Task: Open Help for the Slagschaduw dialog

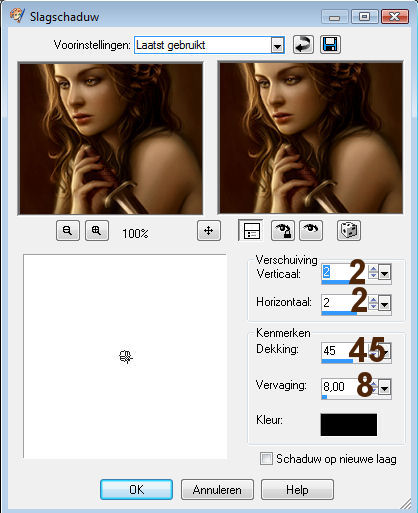Action: point(297,490)
